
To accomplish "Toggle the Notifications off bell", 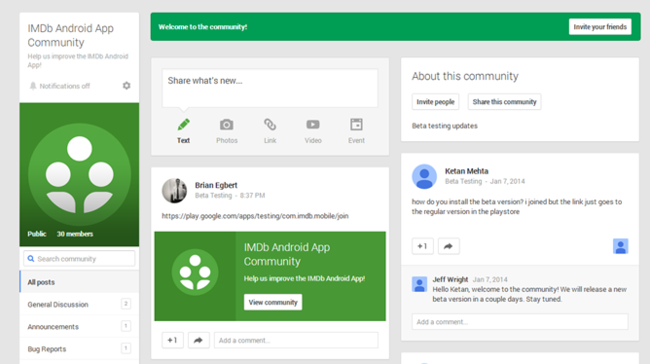I will pyautogui.click(x=33, y=86).
